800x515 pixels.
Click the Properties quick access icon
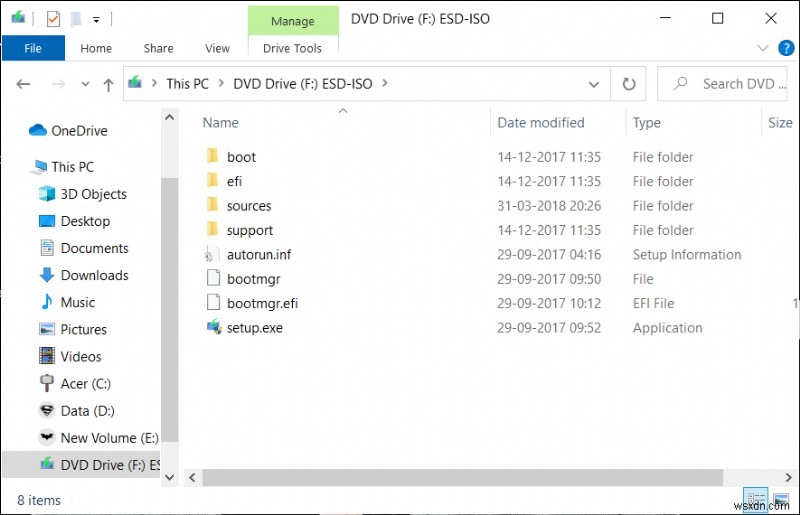tap(53, 19)
